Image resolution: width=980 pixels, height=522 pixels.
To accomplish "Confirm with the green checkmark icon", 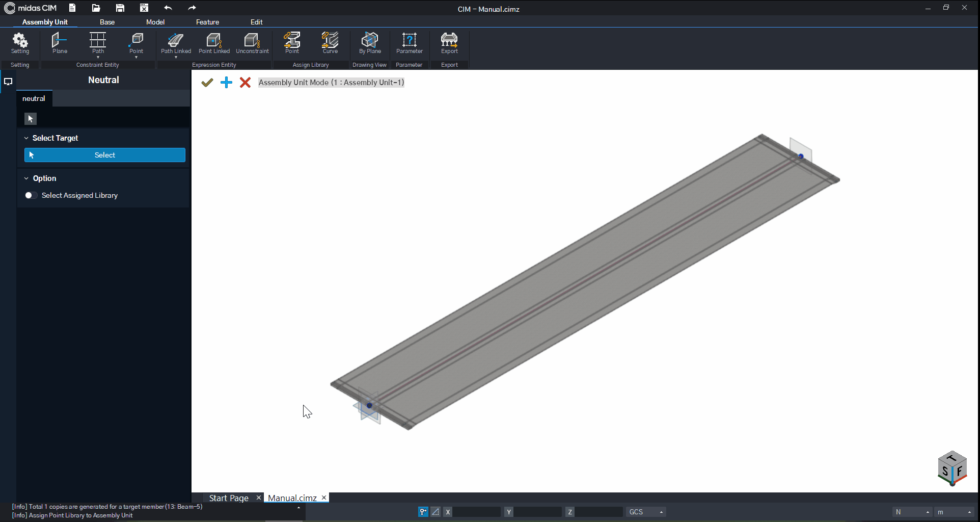I will 207,83.
